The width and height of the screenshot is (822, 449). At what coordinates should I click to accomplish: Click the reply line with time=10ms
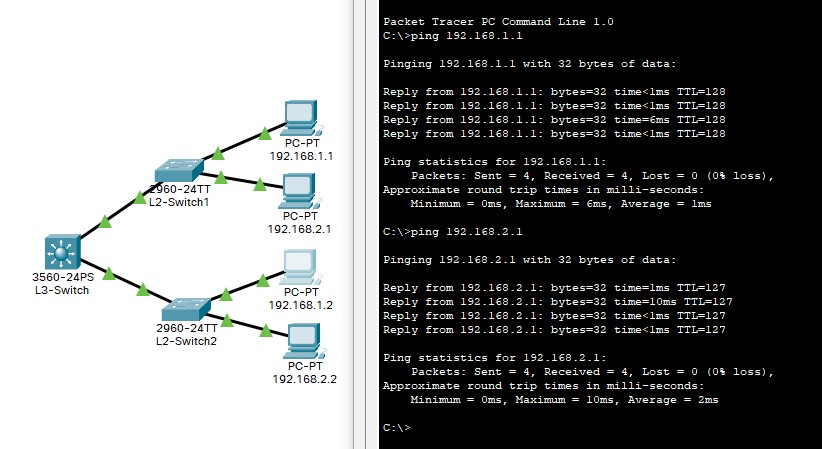click(558, 302)
